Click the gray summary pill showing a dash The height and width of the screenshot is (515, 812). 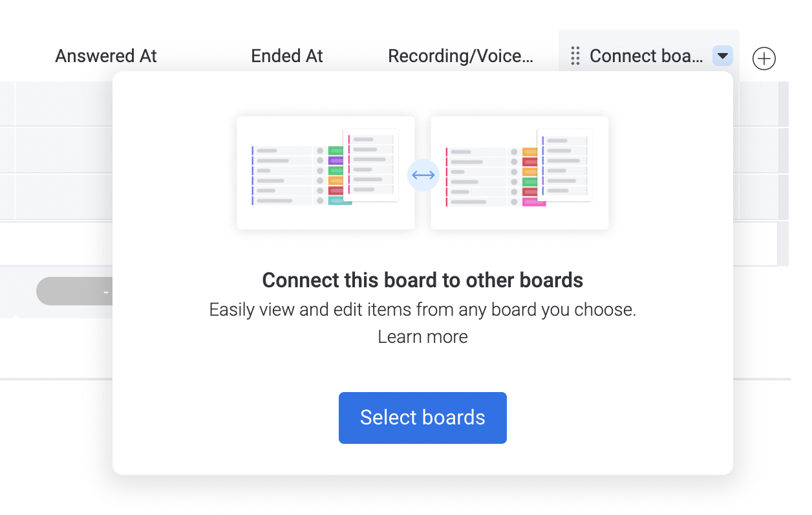(x=74, y=292)
